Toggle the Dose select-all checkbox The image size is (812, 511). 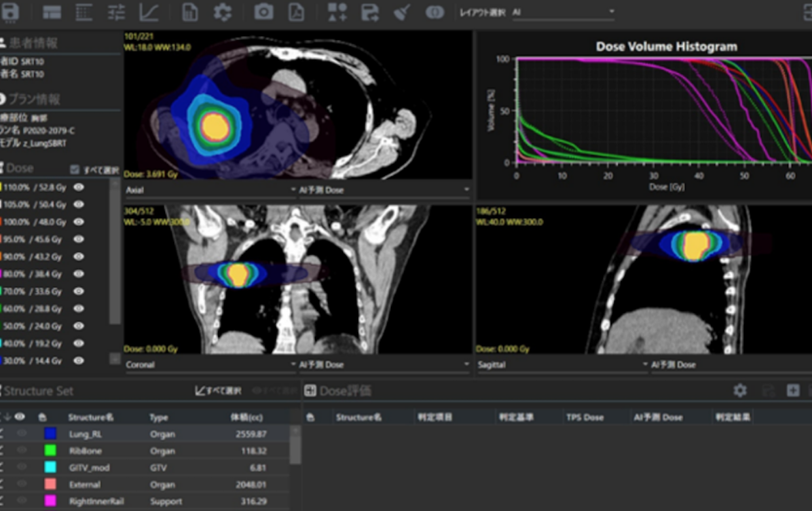click(x=75, y=170)
